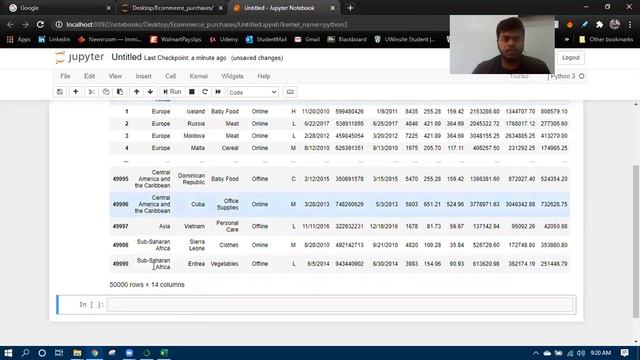The image size is (640, 360).
Task: Cut selected cells with the scissors icon
Action: [x=91, y=92]
